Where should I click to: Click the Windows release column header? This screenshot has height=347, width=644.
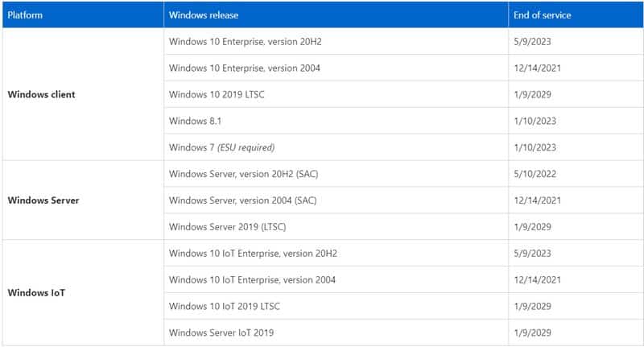[x=203, y=15]
